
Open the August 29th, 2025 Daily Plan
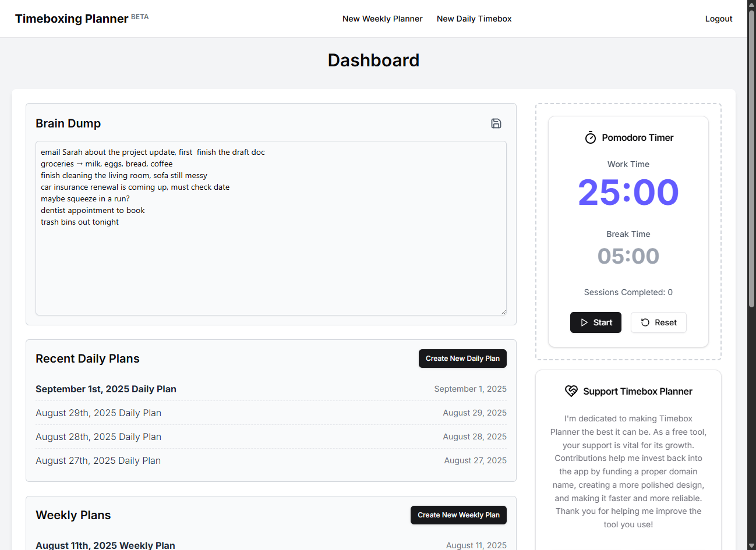[98, 413]
